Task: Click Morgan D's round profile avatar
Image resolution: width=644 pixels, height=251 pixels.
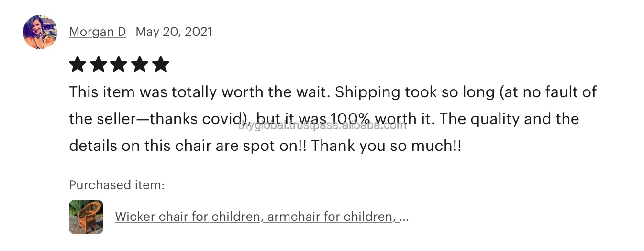Action: (40, 32)
